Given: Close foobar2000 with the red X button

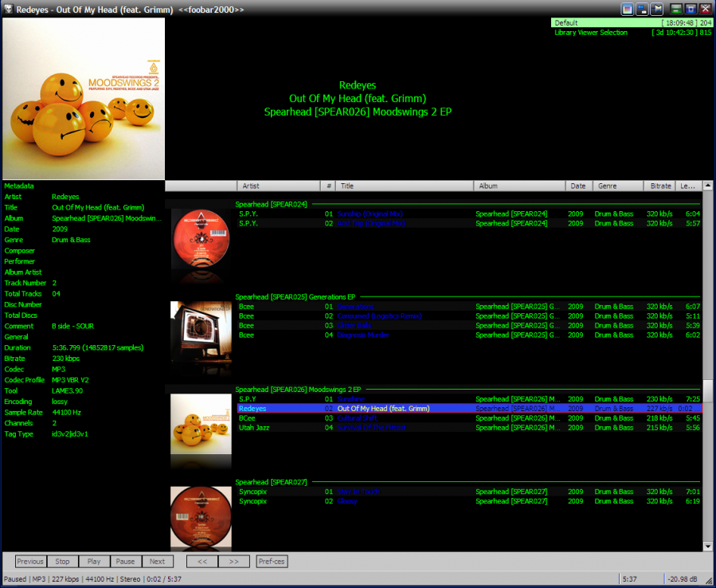Looking at the screenshot, I should click(x=705, y=9).
